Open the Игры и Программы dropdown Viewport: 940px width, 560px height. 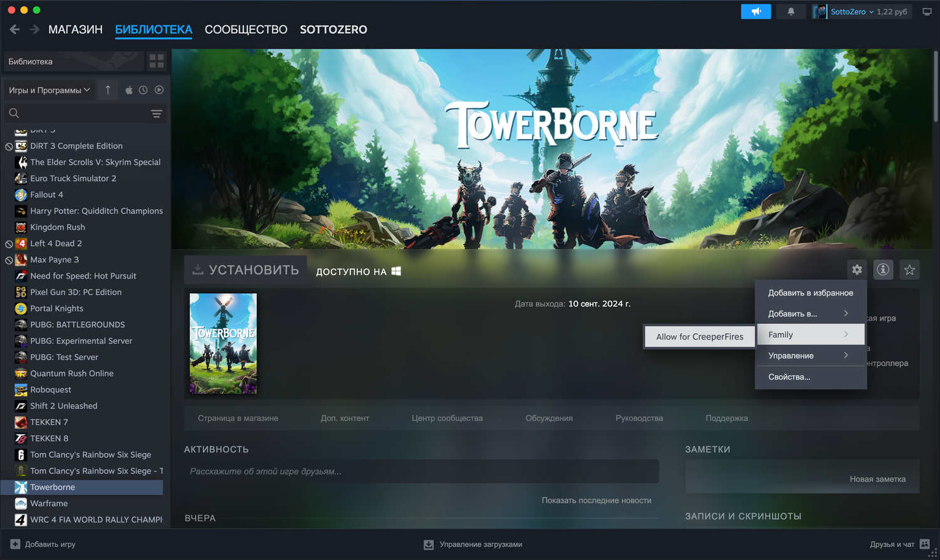(x=50, y=90)
